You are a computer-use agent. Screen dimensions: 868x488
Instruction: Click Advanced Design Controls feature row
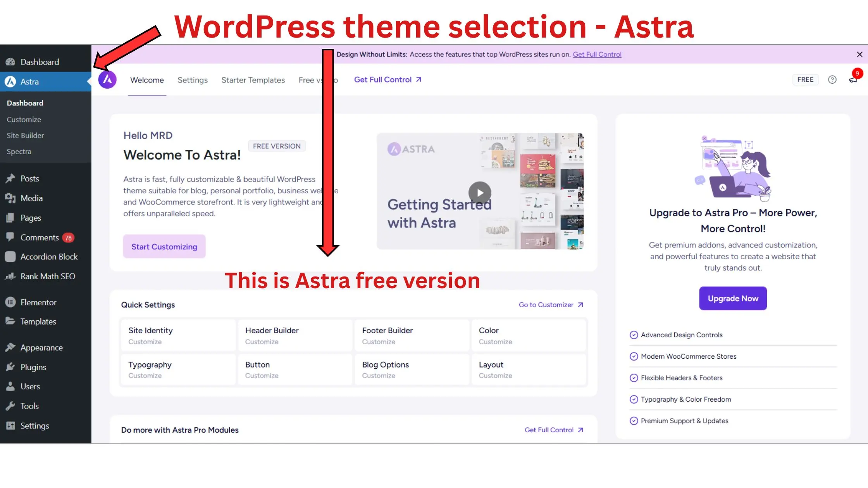click(x=733, y=335)
